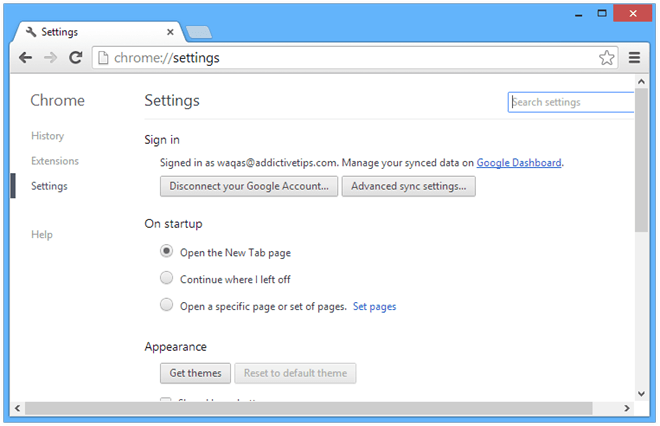The image size is (660, 426).
Task: Open the Chrome hamburger menu
Action: 634,58
